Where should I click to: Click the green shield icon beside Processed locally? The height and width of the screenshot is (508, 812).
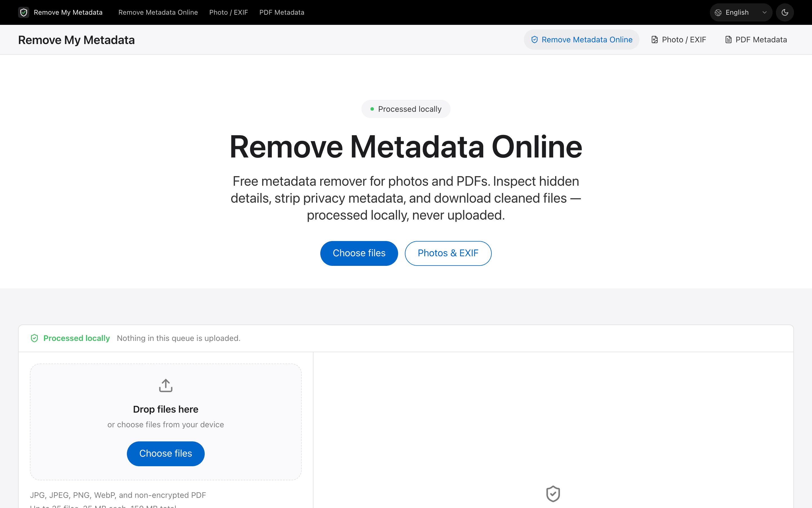click(34, 338)
